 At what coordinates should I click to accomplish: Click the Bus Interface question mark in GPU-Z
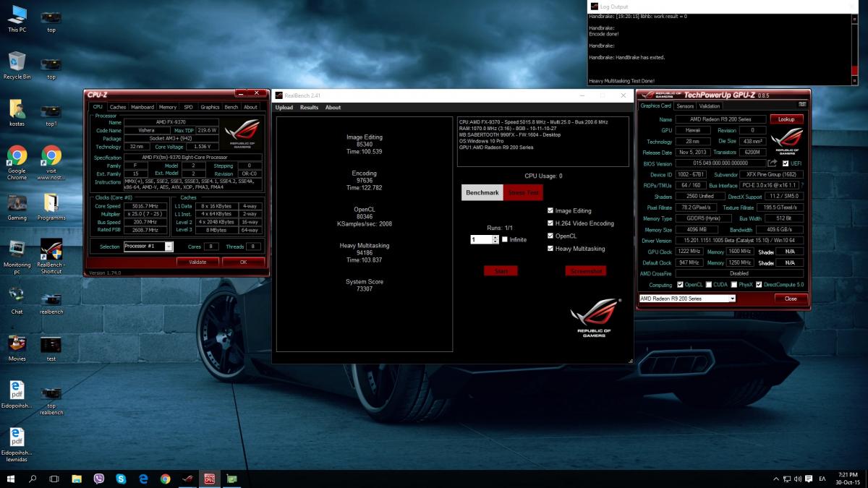click(x=802, y=185)
